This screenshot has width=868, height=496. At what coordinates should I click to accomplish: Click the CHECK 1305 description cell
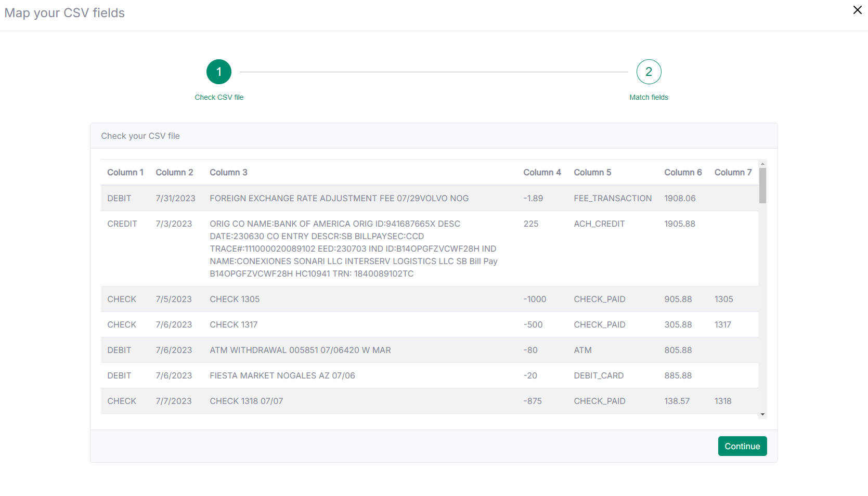point(235,299)
